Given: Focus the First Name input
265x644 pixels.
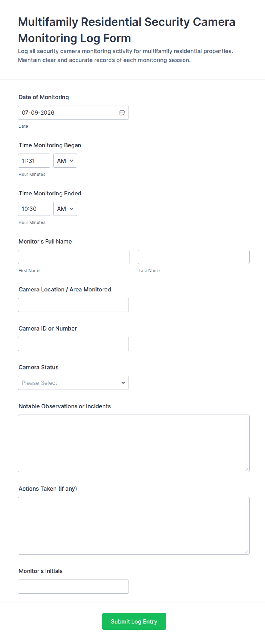Looking at the screenshot, I should click(74, 257).
